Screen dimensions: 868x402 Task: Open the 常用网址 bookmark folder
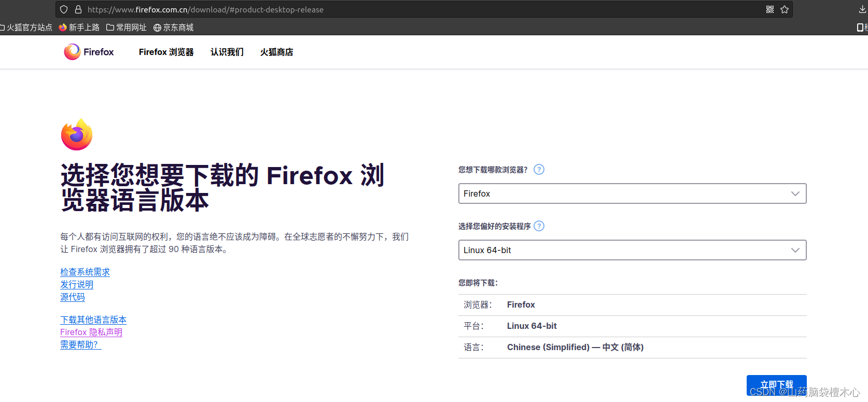click(127, 27)
